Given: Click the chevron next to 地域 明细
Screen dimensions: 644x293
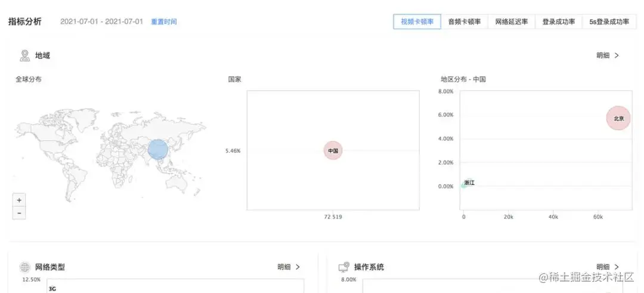Looking at the screenshot, I should [617, 55].
